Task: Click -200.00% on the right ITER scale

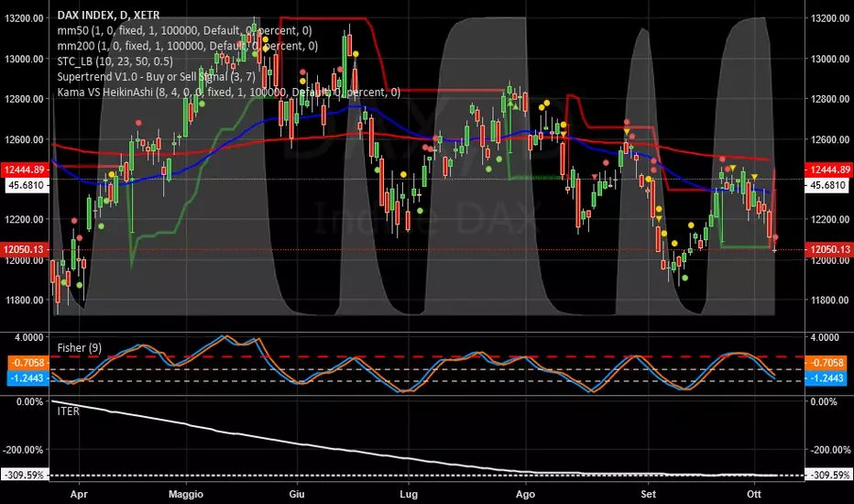Action: pos(830,450)
